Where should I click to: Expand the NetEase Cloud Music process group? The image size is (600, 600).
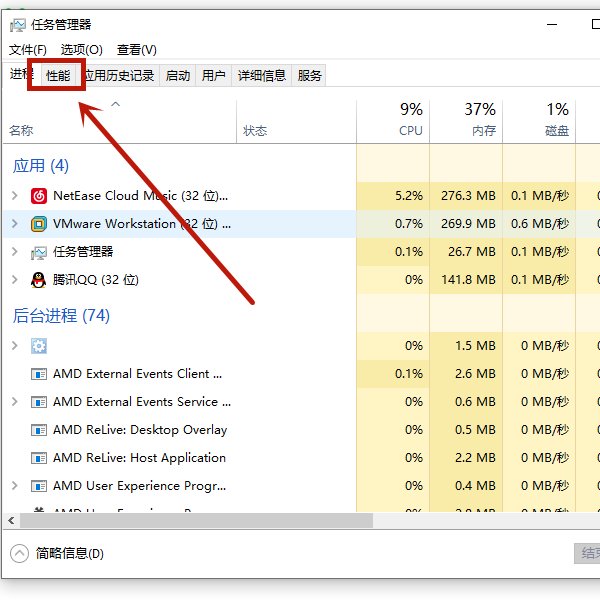click(x=15, y=196)
